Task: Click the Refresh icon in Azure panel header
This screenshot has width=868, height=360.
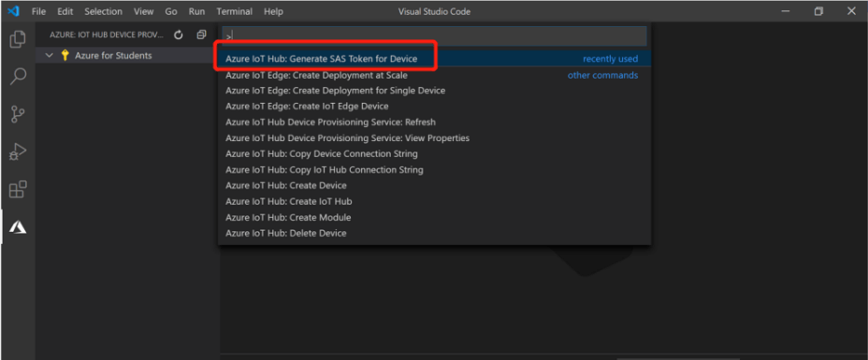Action: coord(179,35)
